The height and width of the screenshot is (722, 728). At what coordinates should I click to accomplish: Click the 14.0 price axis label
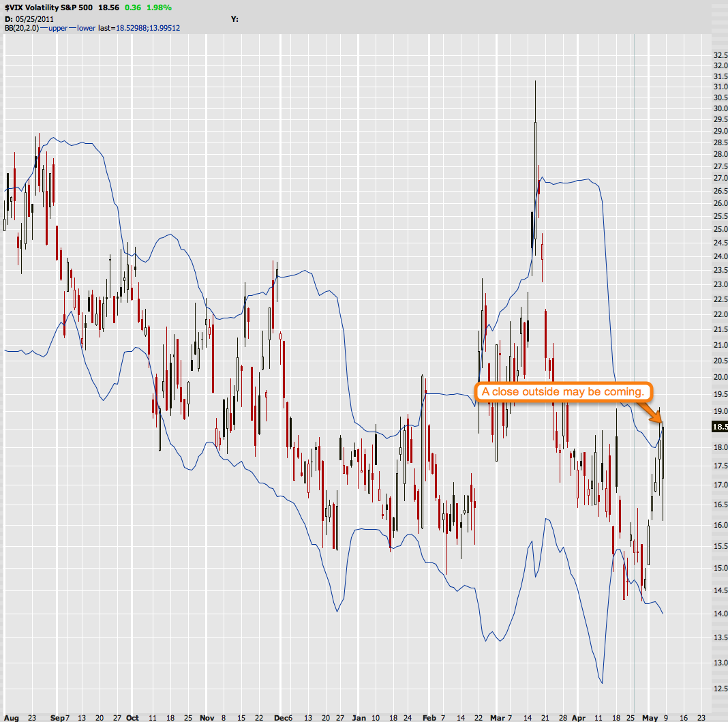[720, 614]
